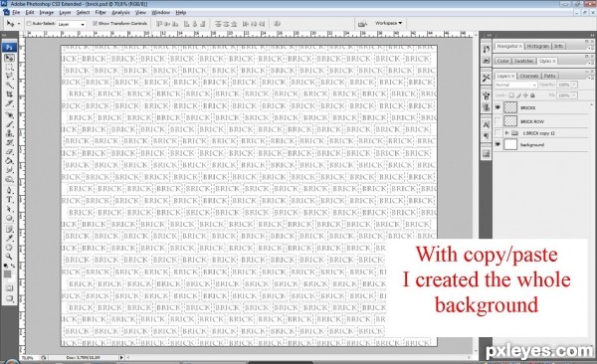This screenshot has width=597, height=364.
Task: Open the Actions panel dock icon
Action: coord(486,61)
